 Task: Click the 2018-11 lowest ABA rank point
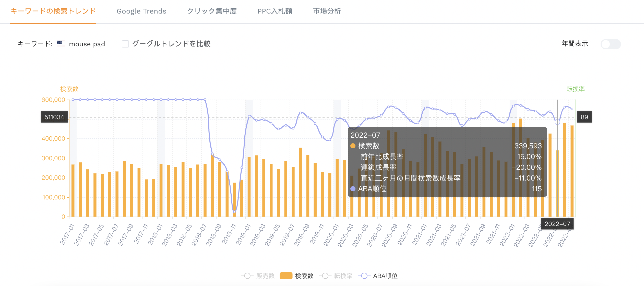point(234,212)
